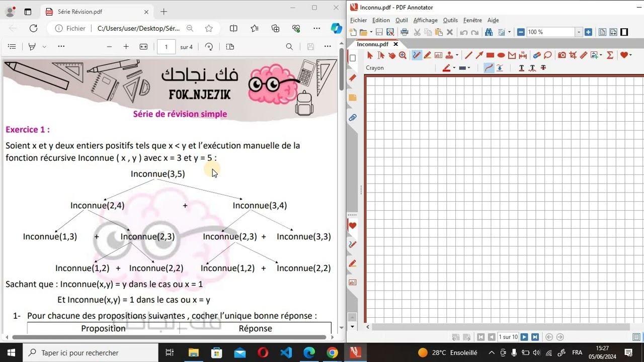Select the arrow Select tool in PDF Annotator
The width and height of the screenshot is (644, 362).
pyautogui.click(x=370, y=55)
